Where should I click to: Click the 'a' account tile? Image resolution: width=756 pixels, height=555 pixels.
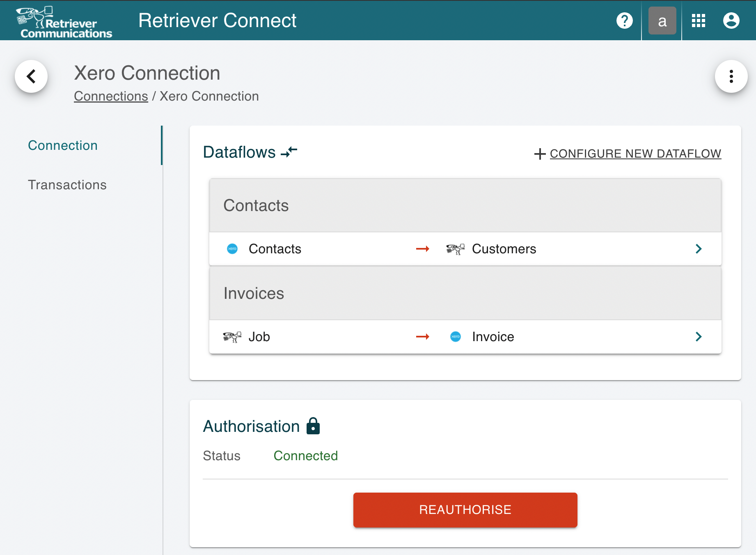pos(662,21)
